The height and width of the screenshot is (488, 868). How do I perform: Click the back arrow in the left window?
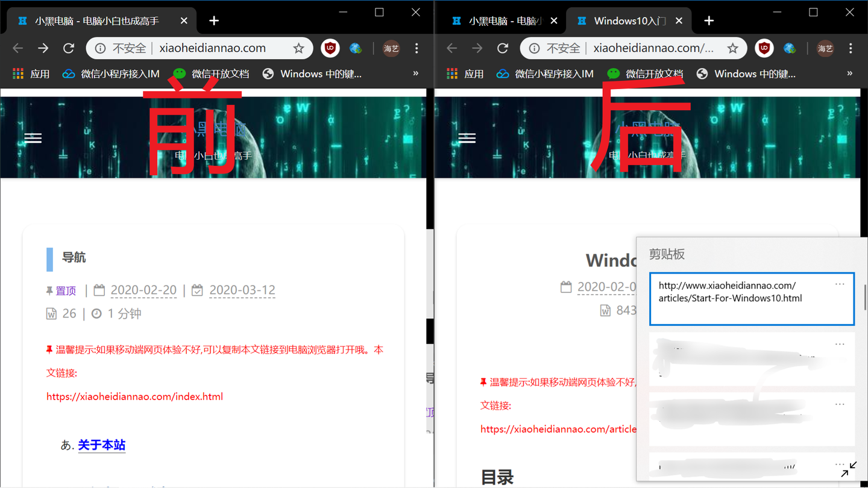[x=17, y=48]
